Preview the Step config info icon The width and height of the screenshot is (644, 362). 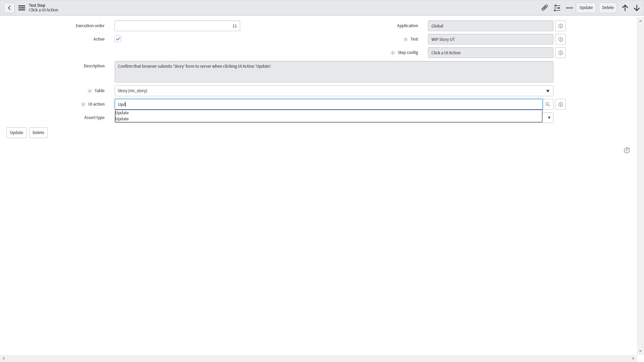560,53
